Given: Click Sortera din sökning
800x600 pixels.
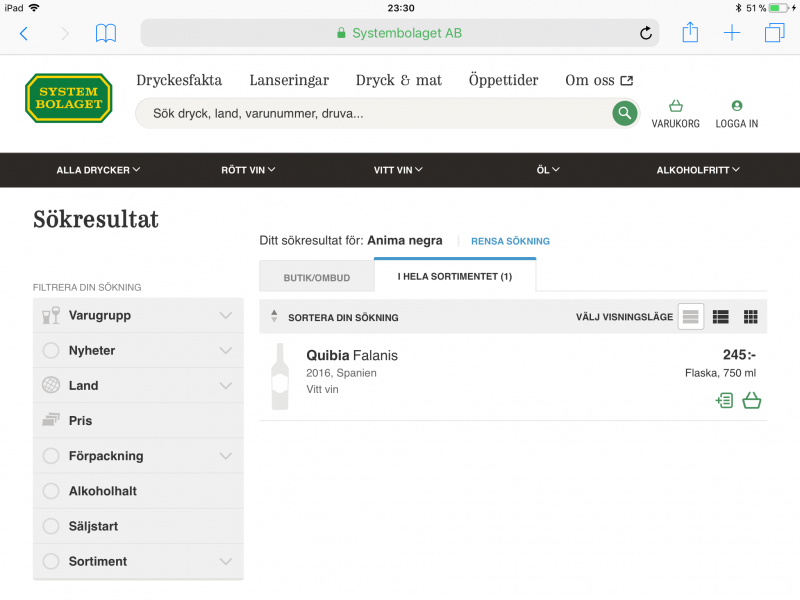Looking at the screenshot, I should click(x=343, y=317).
